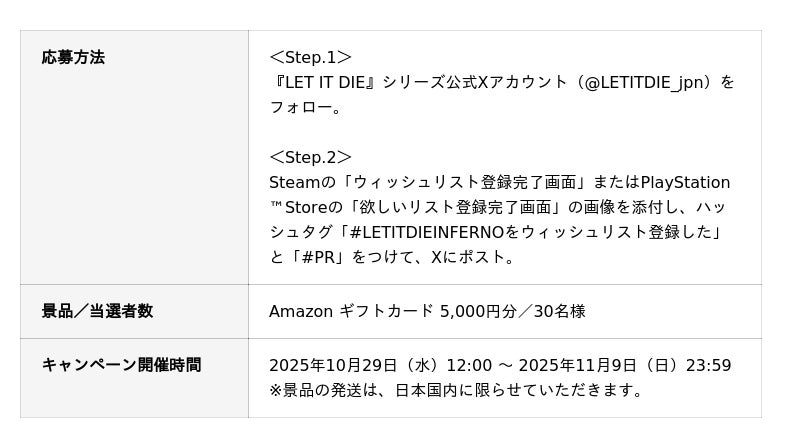Click the <Step.1> heading text
800x448 pixels.
point(310,57)
